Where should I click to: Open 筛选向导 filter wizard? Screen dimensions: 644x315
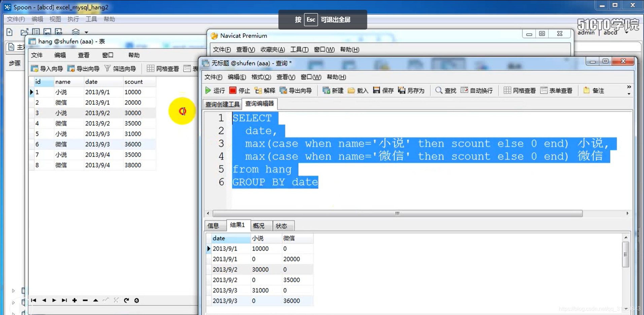(x=120, y=69)
